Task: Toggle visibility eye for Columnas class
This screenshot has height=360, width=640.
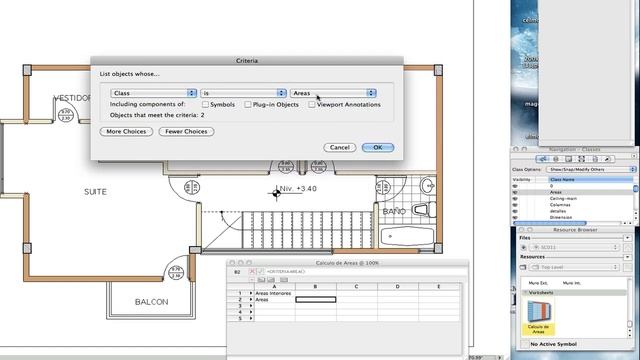Action: tap(515, 205)
